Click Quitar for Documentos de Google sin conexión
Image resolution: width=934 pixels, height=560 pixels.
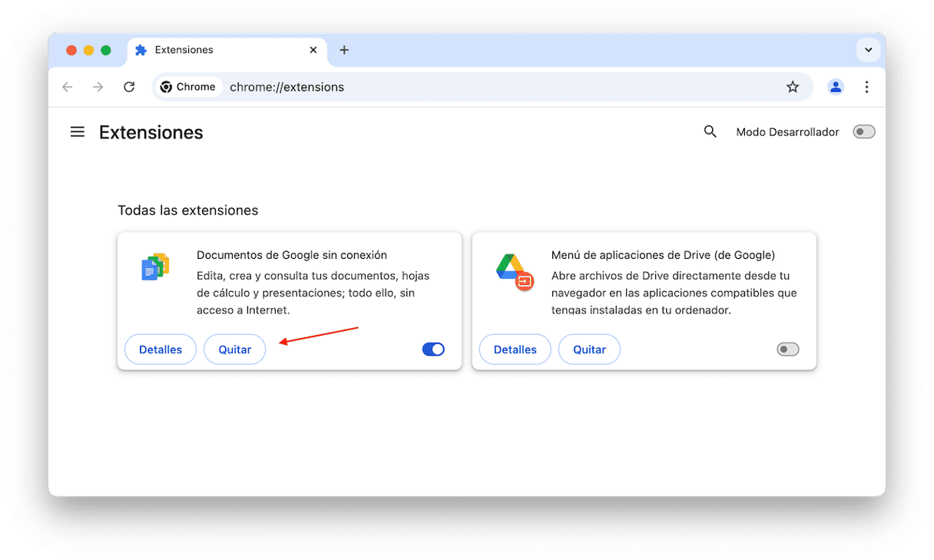(x=235, y=350)
